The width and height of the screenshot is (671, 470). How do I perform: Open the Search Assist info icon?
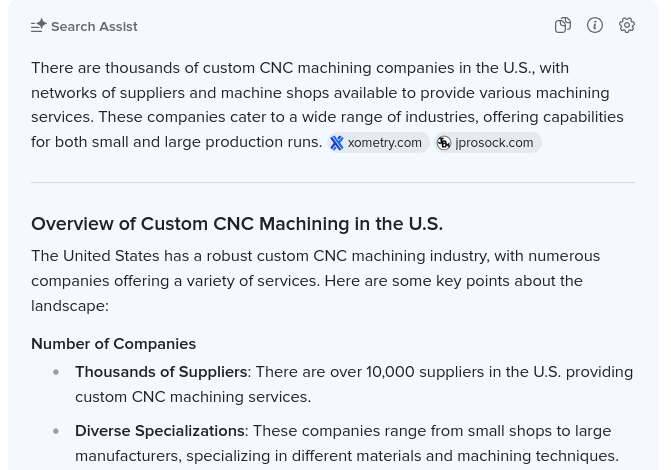[x=595, y=26]
